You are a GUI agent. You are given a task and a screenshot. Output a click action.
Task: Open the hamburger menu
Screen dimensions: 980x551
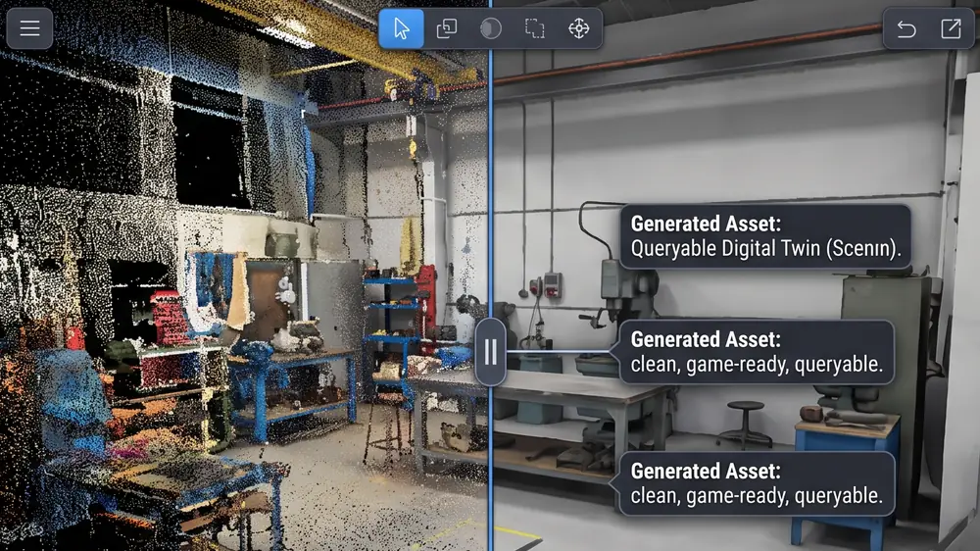(x=29, y=28)
